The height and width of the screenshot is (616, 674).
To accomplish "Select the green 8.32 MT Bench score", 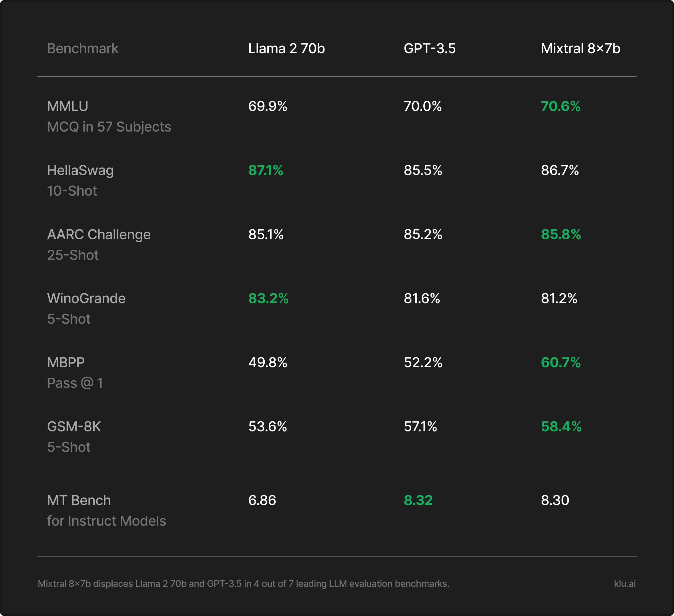I will [x=418, y=500].
